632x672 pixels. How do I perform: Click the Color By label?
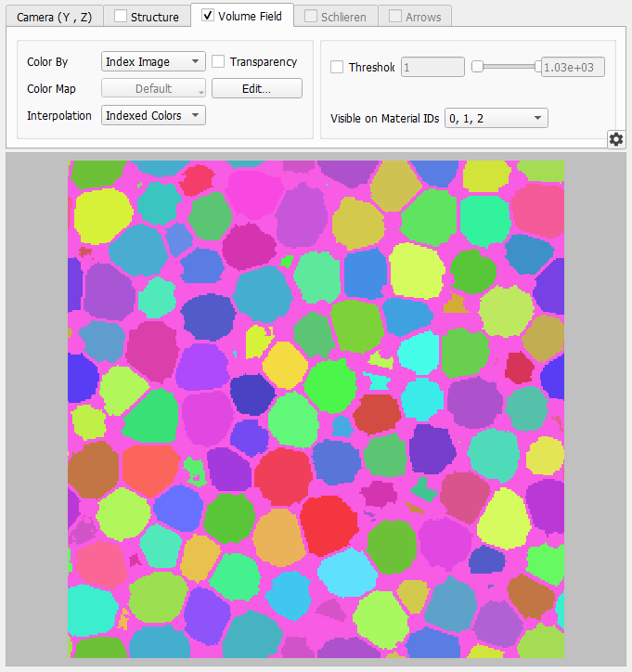(x=47, y=61)
